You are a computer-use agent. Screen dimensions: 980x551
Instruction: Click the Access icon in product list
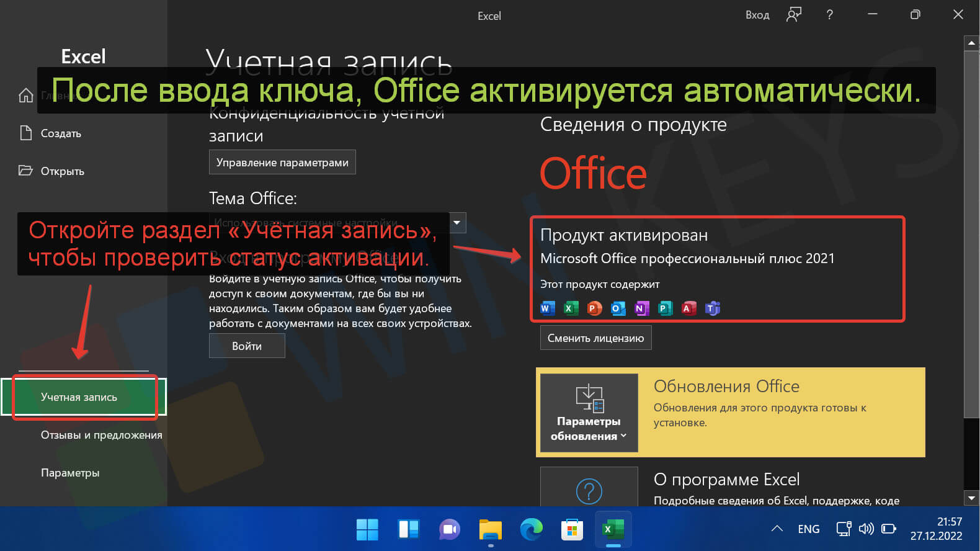pyautogui.click(x=688, y=308)
